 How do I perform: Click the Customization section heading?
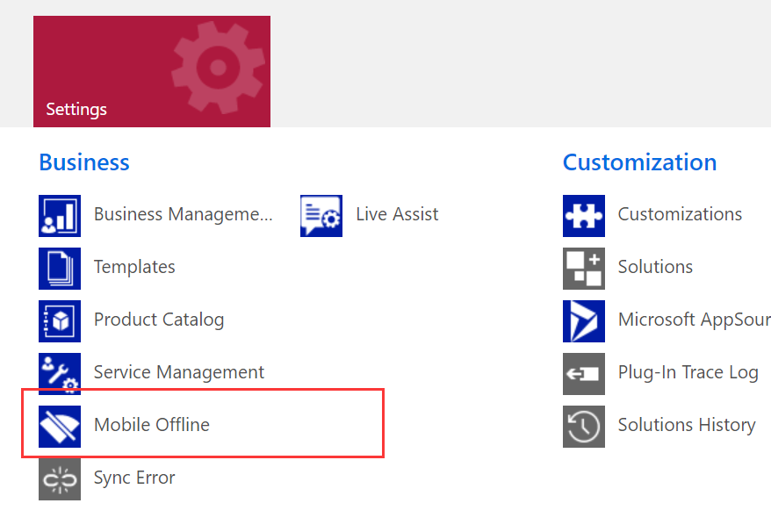pos(639,162)
